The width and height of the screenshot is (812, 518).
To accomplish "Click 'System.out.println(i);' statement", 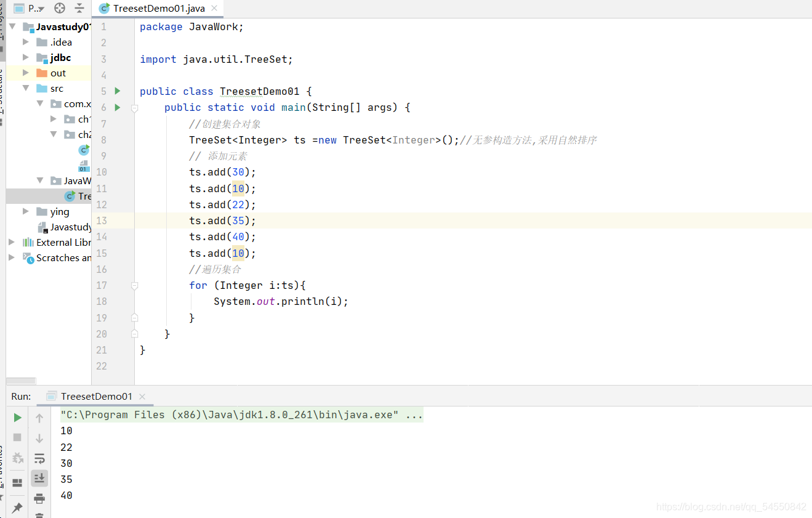I will click(x=281, y=302).
